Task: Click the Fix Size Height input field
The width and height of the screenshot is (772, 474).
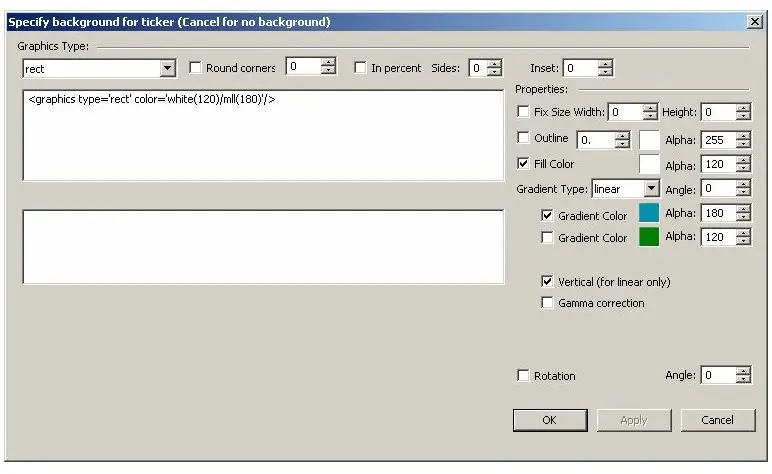Action: click(x=717, y=113)
